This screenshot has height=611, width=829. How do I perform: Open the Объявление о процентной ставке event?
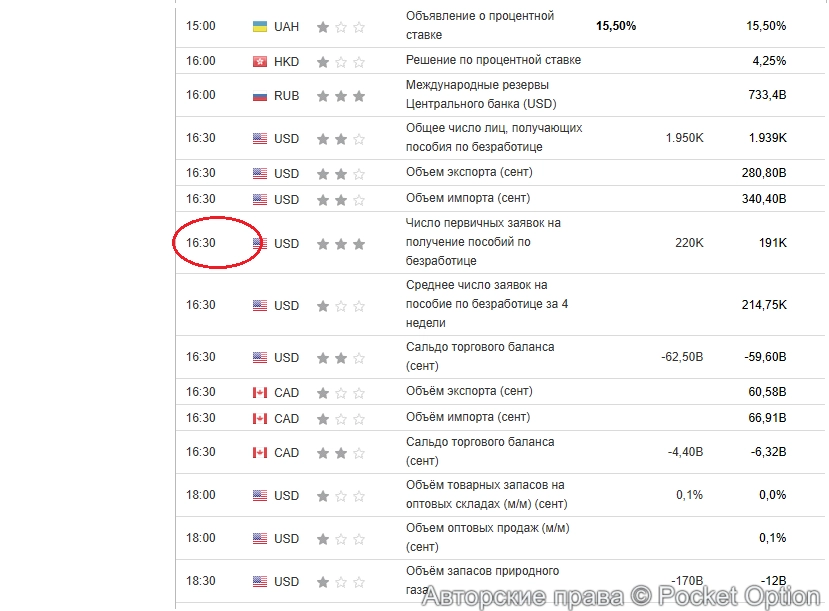click(480, 26)
